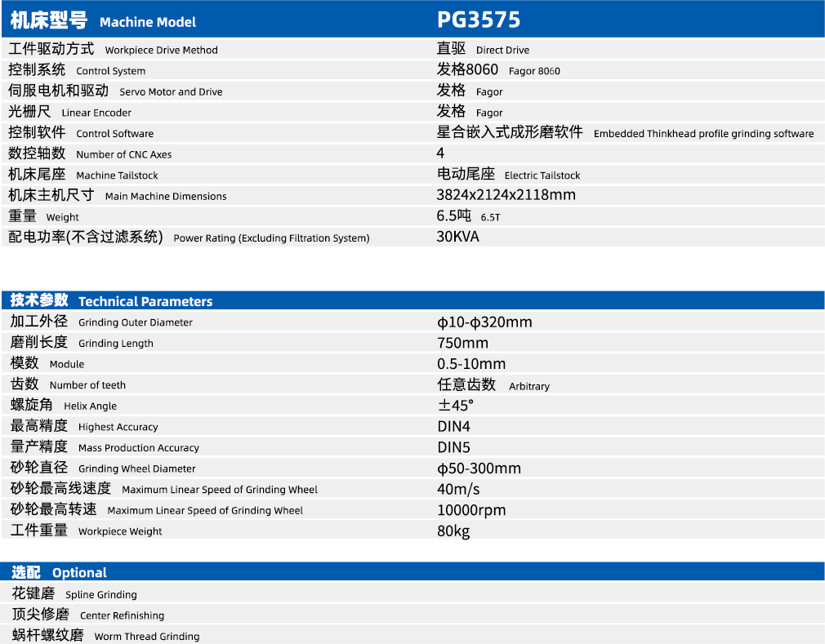Select the 3824x2124x2118mm dimensions value

(x=506, y=195)
